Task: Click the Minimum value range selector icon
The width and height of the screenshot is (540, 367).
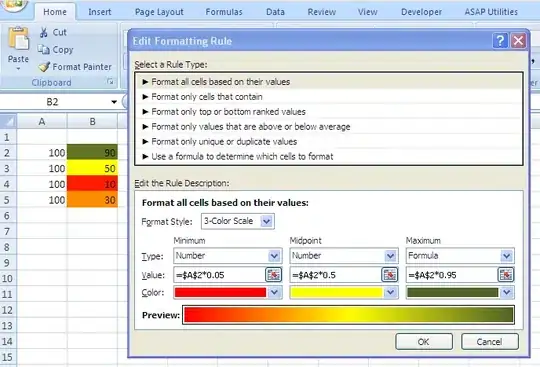Action: pyautogui.click(x=273, y=275)
